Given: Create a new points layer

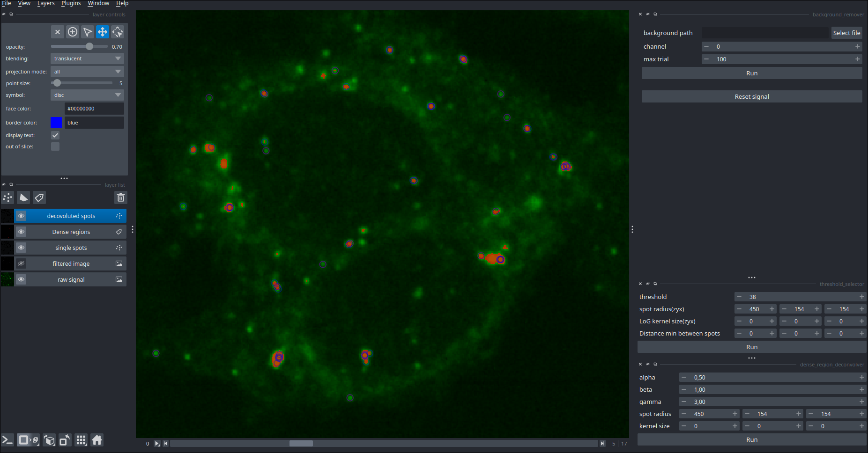Looking at the screenshot, I should 8,197.
